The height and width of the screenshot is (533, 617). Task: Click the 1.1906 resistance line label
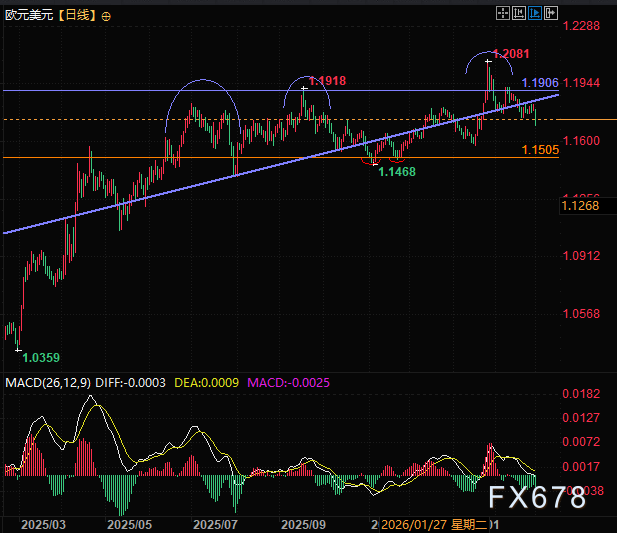click(x=540, y=83)
